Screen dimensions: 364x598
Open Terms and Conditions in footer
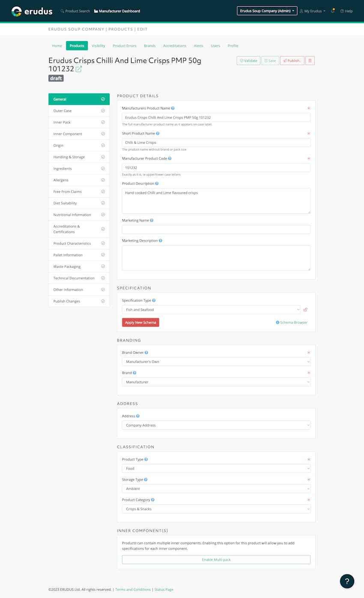(133, 589)
